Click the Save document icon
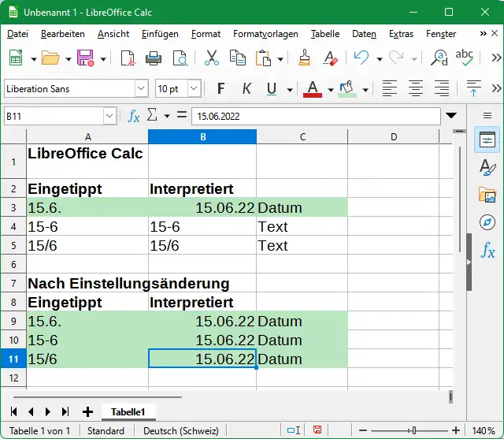The width and height of the screenshot is (504, 439). 84,58
